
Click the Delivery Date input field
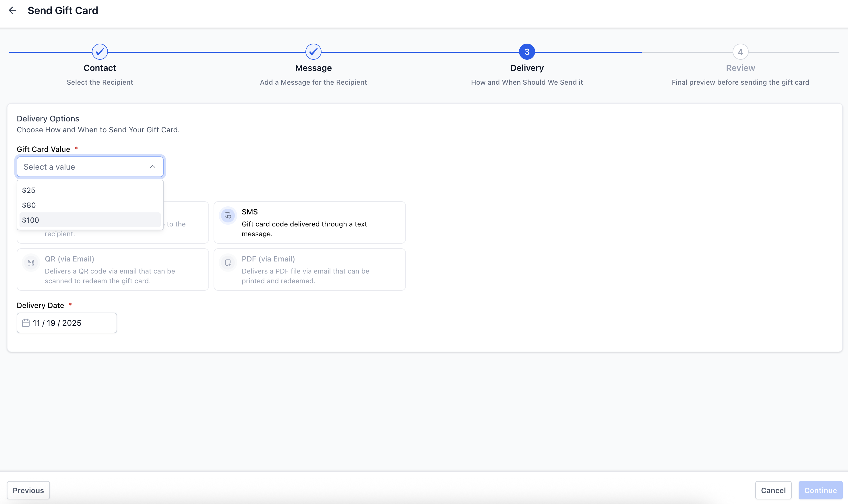click(x=71, y=323)
